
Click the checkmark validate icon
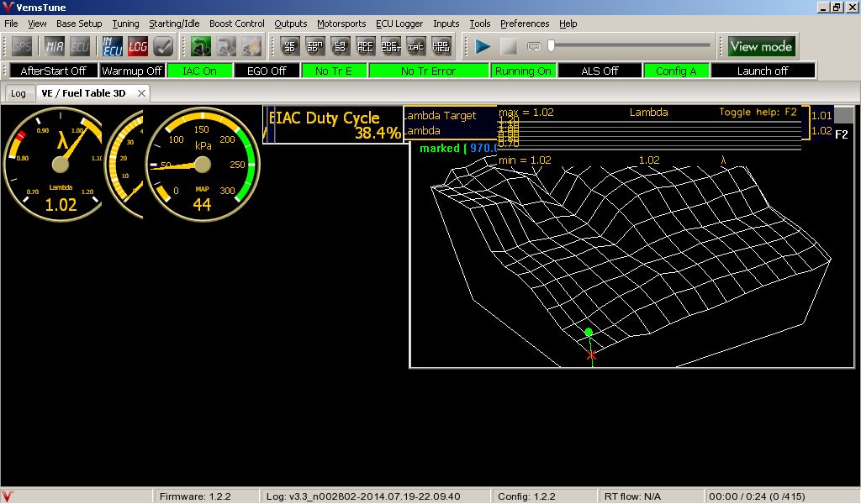point(163,46)
